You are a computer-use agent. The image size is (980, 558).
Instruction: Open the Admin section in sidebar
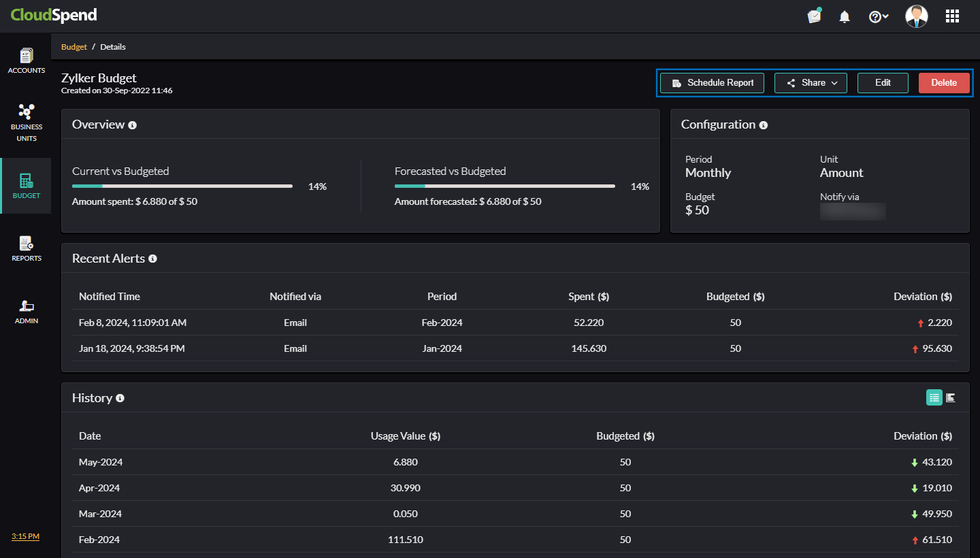pyautogui.click(x=27, y=311)
